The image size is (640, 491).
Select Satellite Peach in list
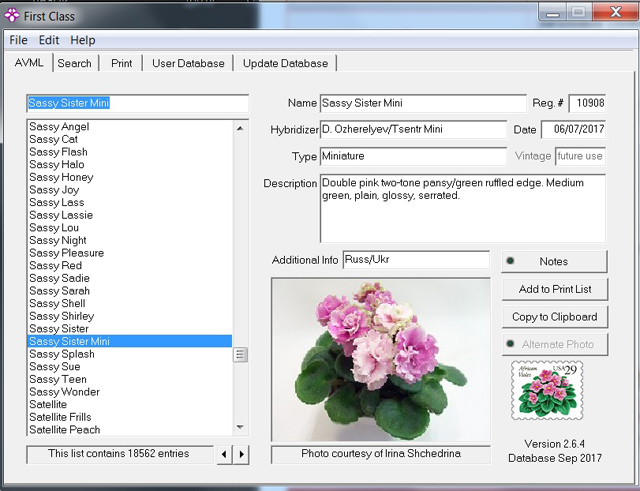click(130, 430)
